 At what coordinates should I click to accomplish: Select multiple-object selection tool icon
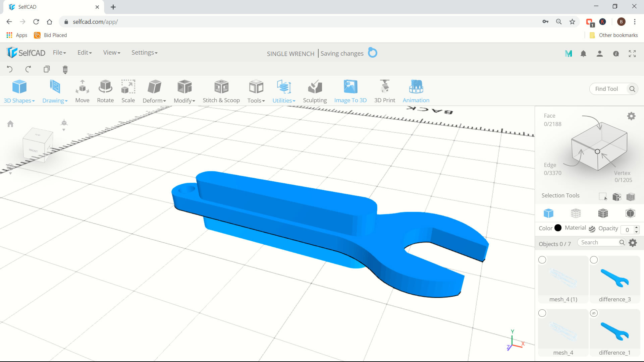click(x=616, y=197)
